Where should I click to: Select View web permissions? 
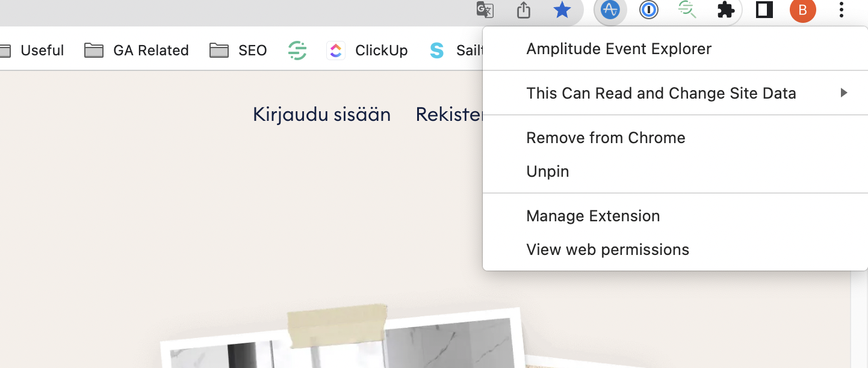pos(675,250)
